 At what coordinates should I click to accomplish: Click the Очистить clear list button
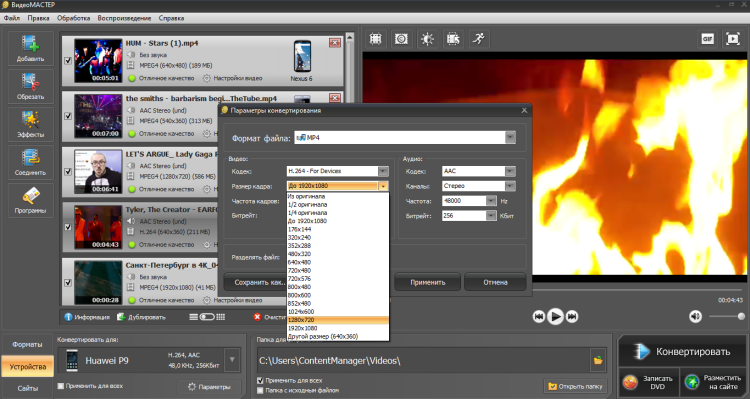(x=270, y=317)
